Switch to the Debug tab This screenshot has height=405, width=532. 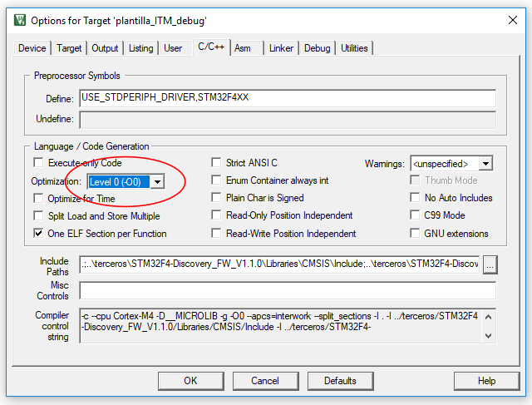click(x=317, y=48)
